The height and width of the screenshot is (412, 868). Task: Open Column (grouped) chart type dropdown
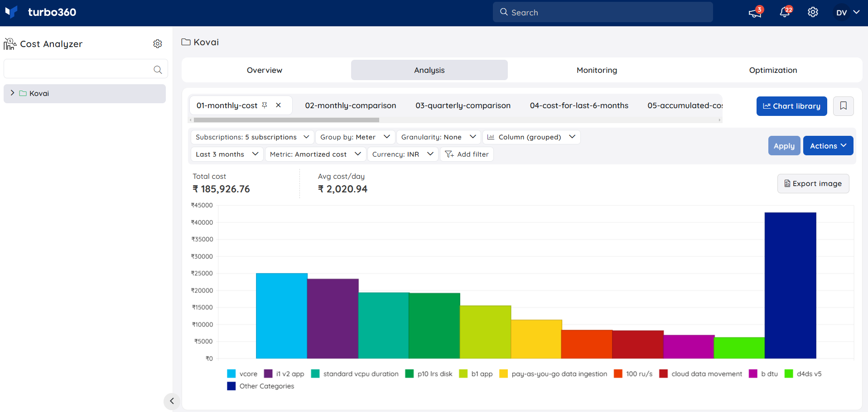[x=531, y=137]
